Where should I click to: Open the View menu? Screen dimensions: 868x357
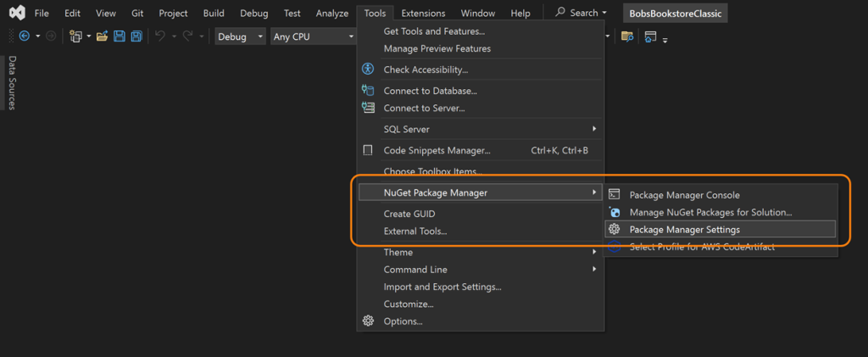point(106,13)
